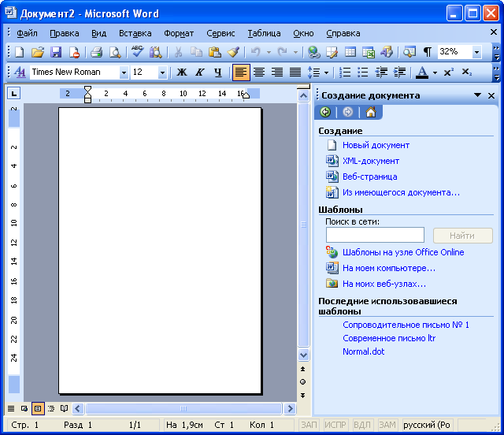Viewport: 504px width, 435px height.
Task: Apply the font color A swatch
Action: (x=422, y=72)
